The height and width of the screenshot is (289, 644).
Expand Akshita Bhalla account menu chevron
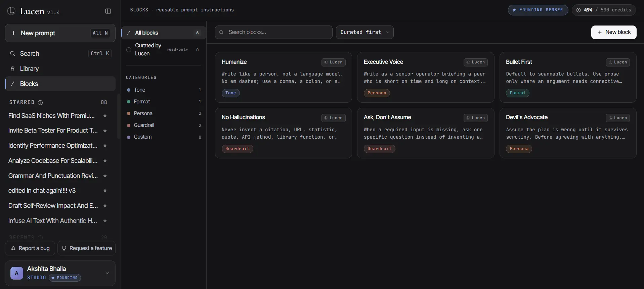click(108, 273)
